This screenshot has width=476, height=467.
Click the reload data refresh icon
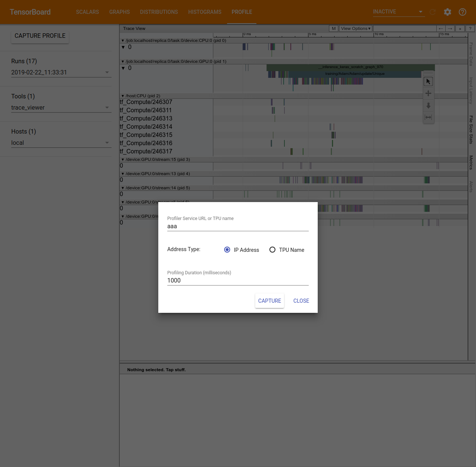(x=433, y=12)
